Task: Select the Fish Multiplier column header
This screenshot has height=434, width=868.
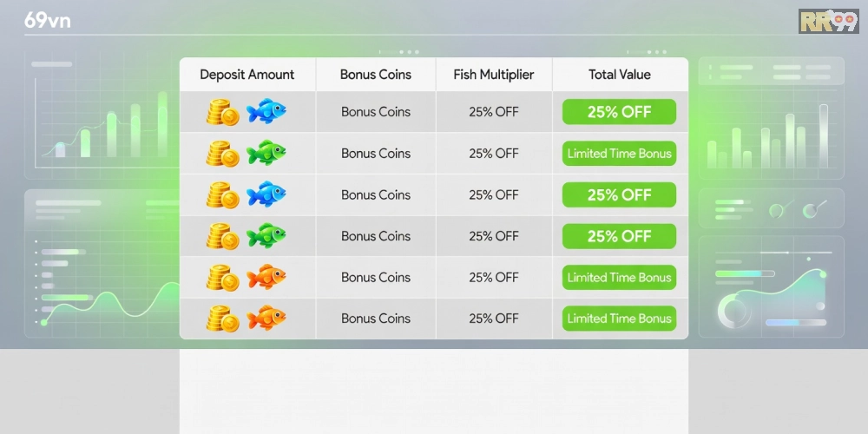Action: pyautogui.click(x=494, y=75)
